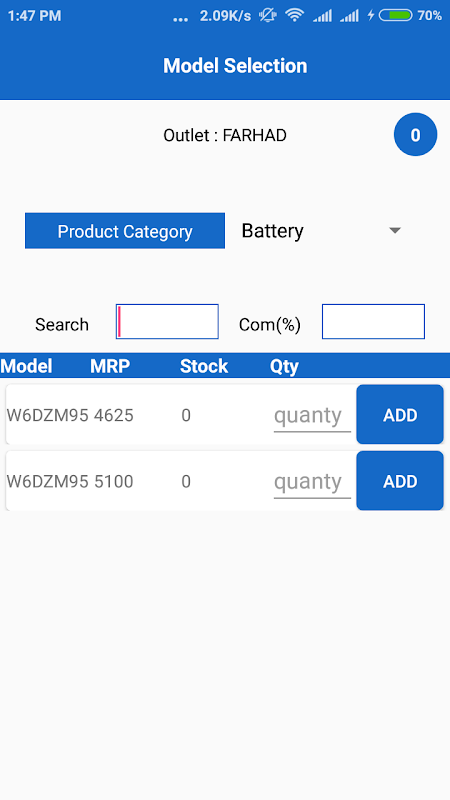Select the W6DZM95 4625 row model name
This screenshot has height=800, width=450.
48,415
